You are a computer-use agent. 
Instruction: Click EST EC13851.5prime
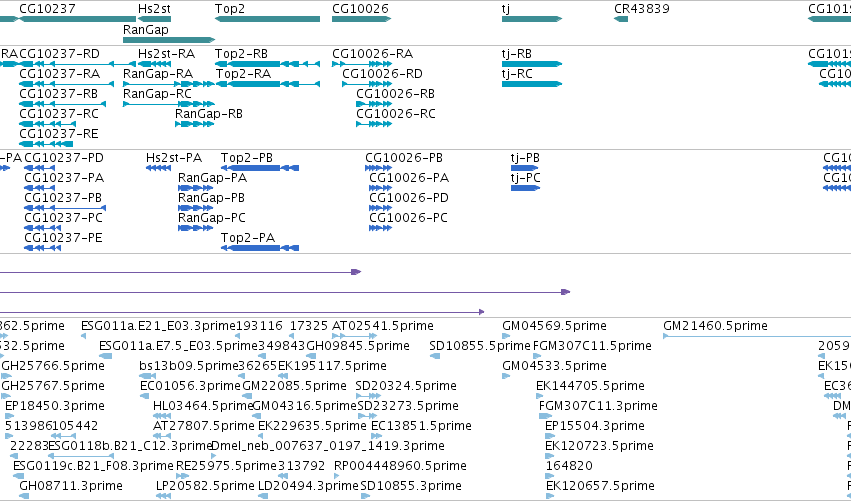[421, 426]
